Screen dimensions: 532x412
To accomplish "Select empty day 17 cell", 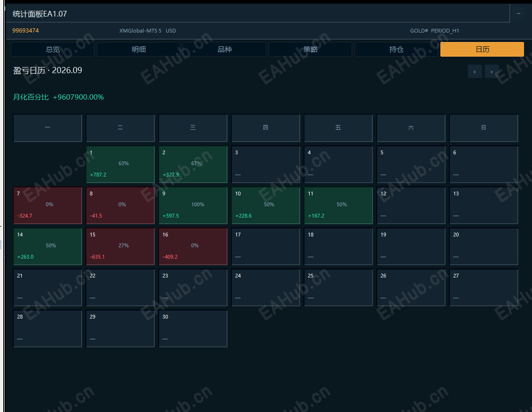I will tap(266, 246).
